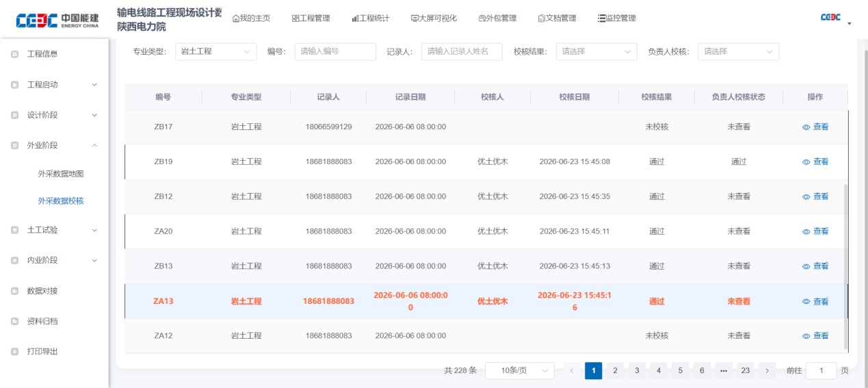Open the 负责人校核 filter dropdown

point(738,51)
